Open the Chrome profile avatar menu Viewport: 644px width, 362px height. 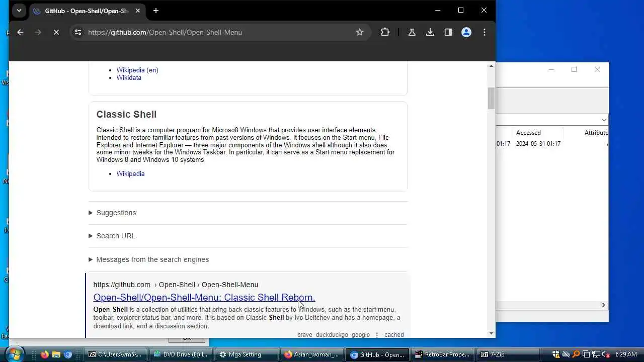(x=466, y=32)
